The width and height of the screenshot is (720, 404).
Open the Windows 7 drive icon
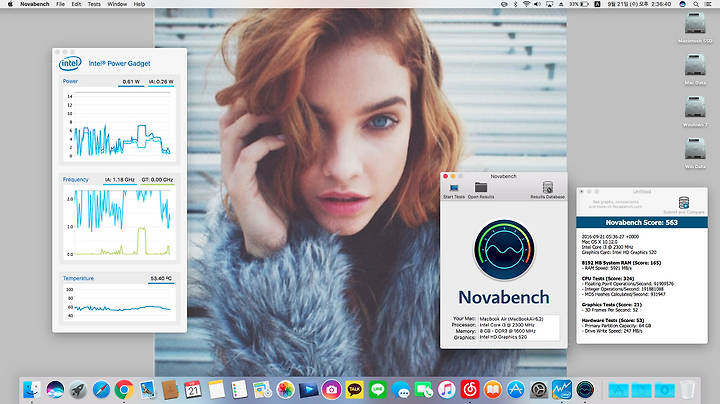[695, 107]
